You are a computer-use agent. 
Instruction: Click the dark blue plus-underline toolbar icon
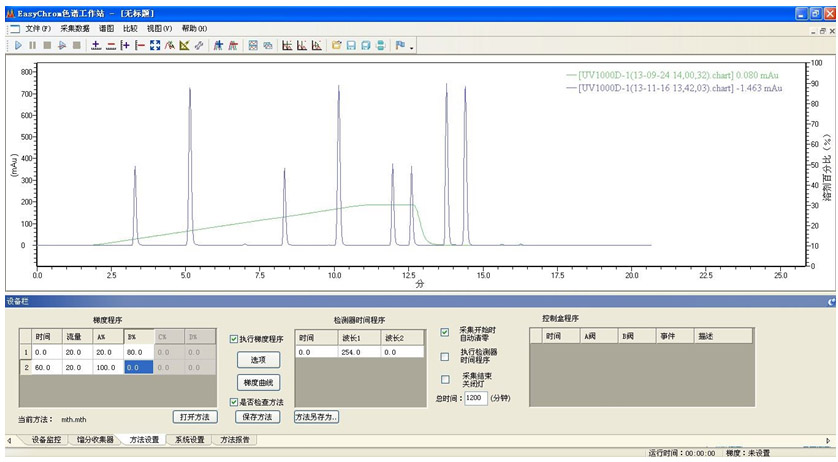96,46
